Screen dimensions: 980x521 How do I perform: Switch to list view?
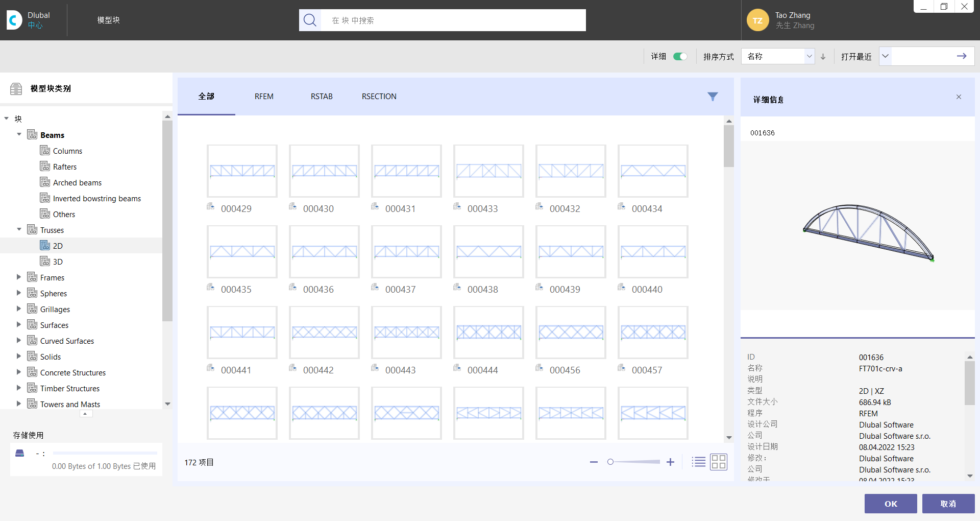pyautogui.click(x=698, y=462)
